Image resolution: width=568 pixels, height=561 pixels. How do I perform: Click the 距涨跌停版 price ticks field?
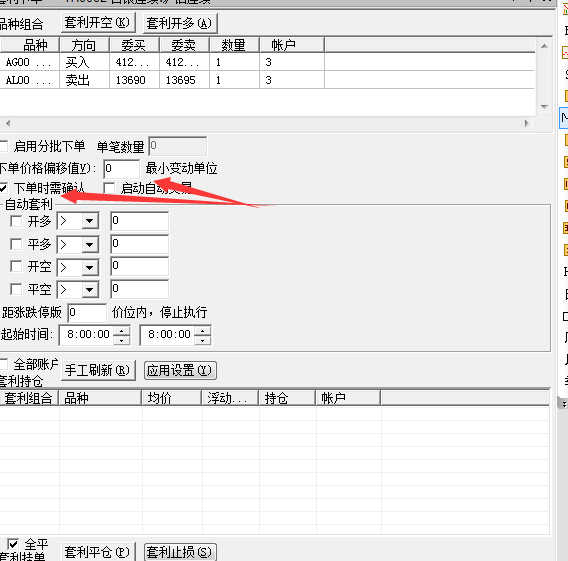[87, 313]
